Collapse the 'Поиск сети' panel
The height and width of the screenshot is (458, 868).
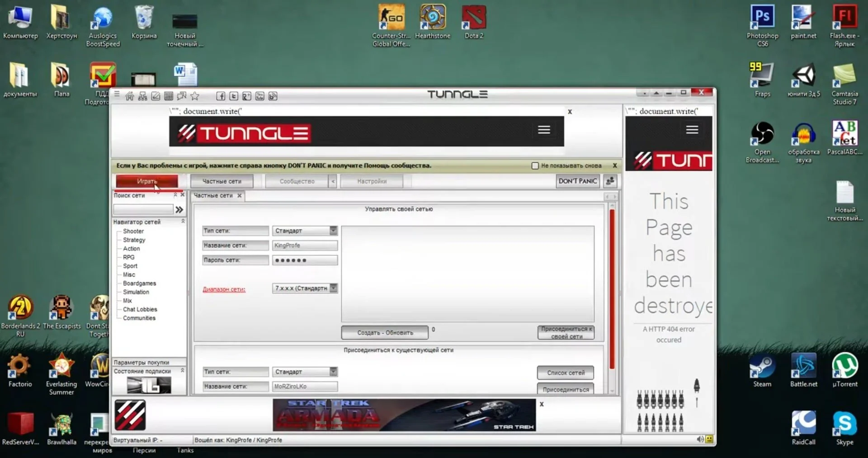tap(175, 195)
